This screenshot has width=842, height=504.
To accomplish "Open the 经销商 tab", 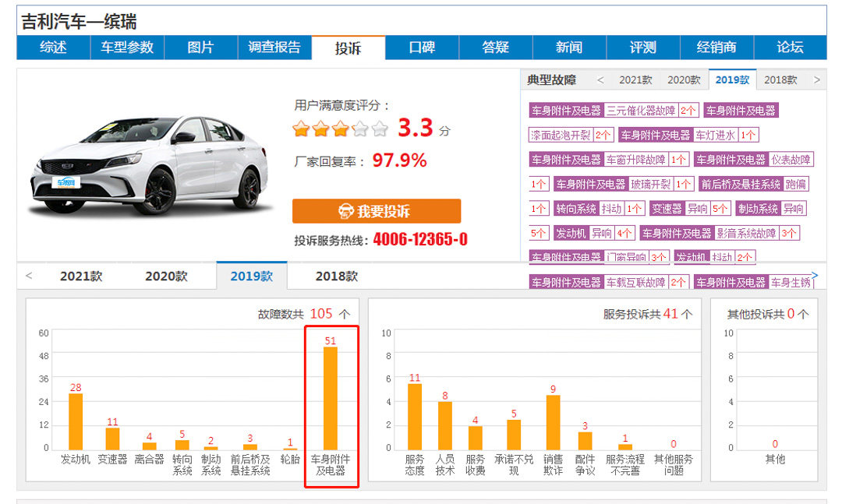I will 716,48.
